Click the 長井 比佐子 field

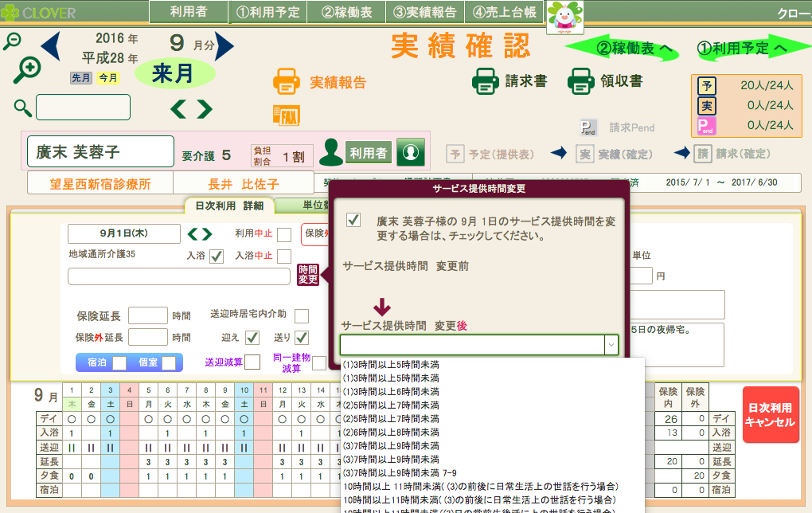click(244, 183)
